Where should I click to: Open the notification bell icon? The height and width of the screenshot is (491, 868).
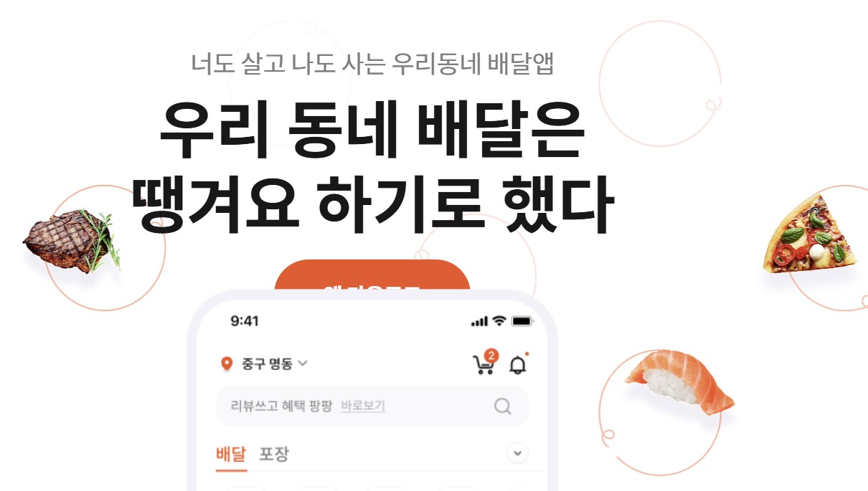click(517, 365)
